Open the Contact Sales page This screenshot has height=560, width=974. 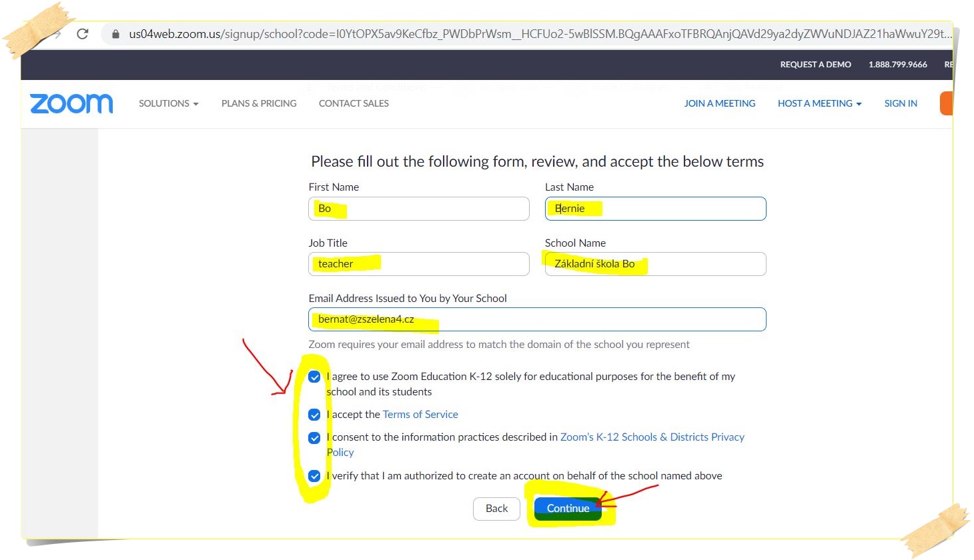[354, 103]
